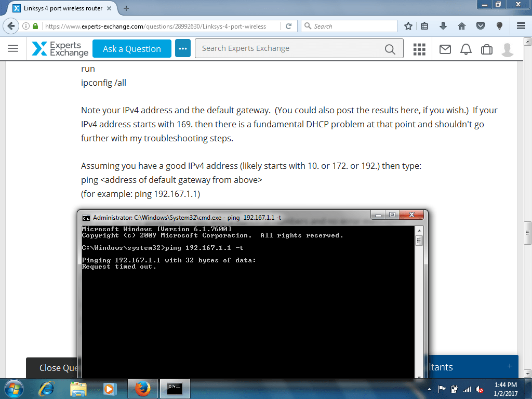Click the page vertical scrollbar thumb

pos(527,233)
